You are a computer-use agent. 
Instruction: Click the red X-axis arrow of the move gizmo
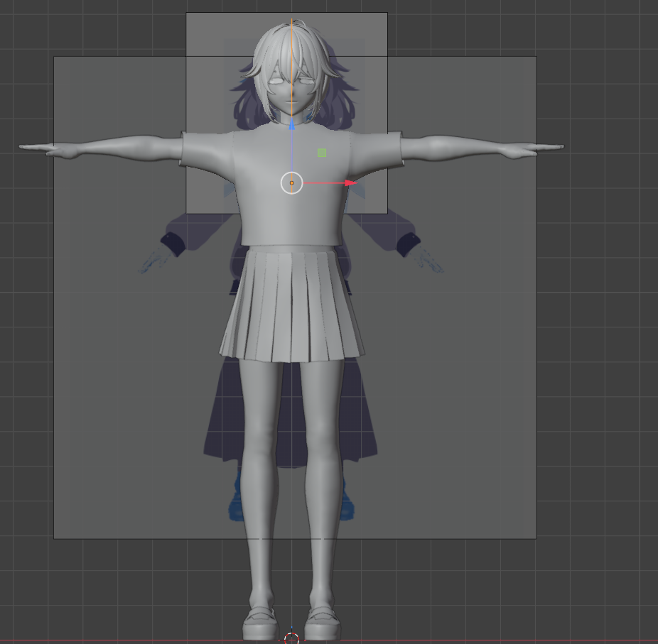click(350, 183)
